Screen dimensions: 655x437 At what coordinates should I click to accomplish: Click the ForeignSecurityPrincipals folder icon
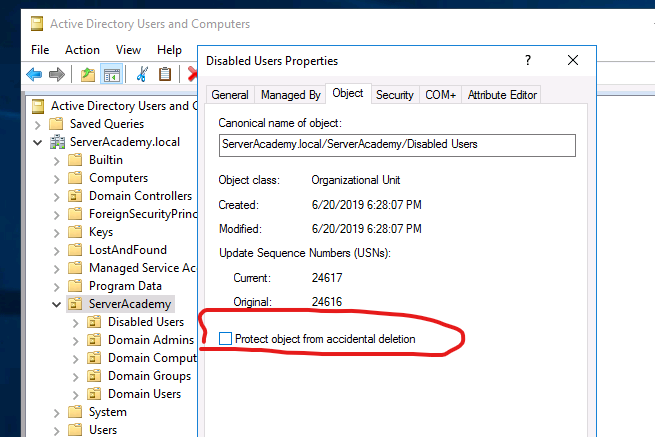(x=75, y=214)
